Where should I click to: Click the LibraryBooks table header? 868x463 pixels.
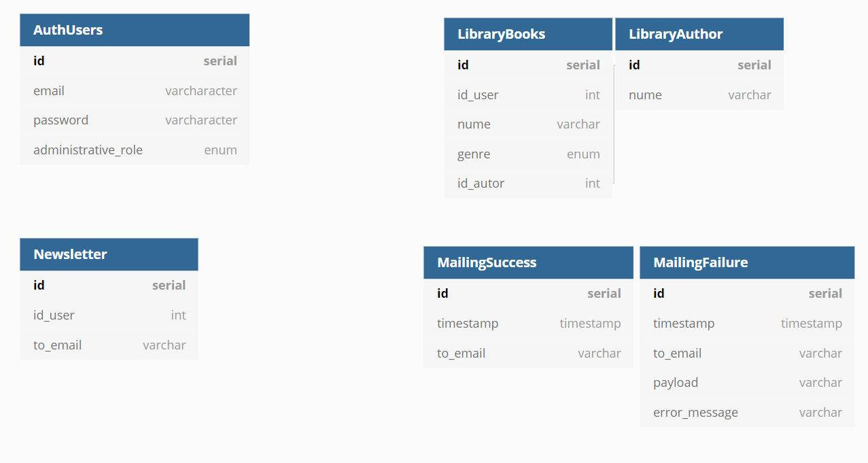click(528, 34)
